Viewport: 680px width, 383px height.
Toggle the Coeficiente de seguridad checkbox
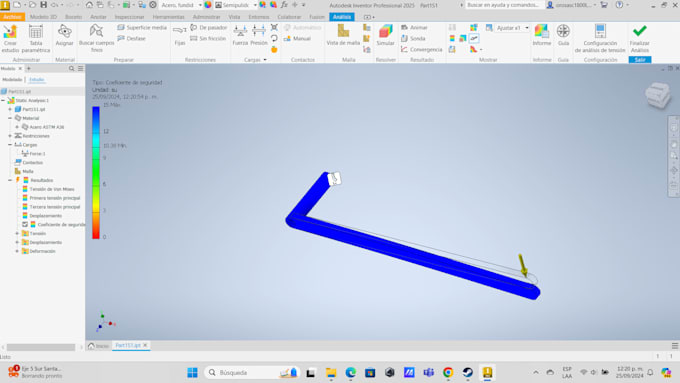(x=25, y=225)
